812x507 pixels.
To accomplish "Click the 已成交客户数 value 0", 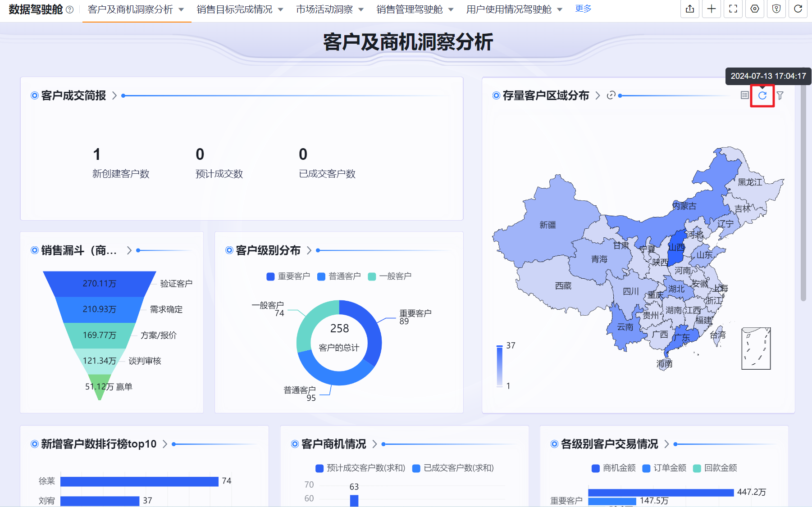I will click(303, 154).
